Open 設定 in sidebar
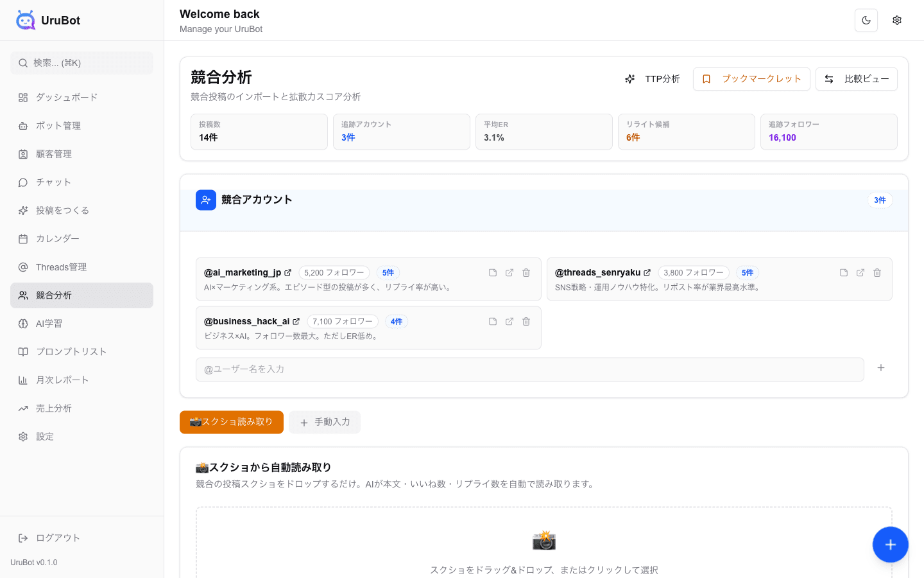The image size is (924, 578). 81,437
